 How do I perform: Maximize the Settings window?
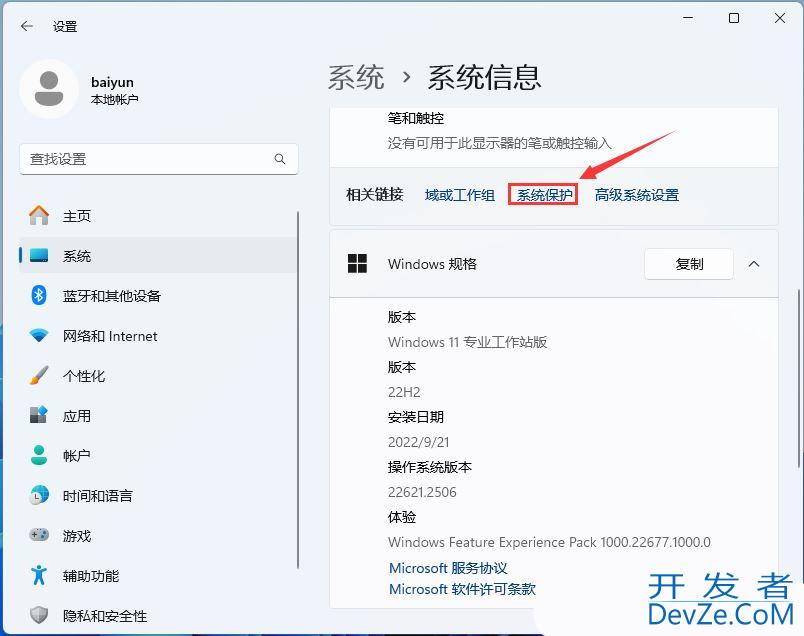pyautogui.click(x=734, y=18)
